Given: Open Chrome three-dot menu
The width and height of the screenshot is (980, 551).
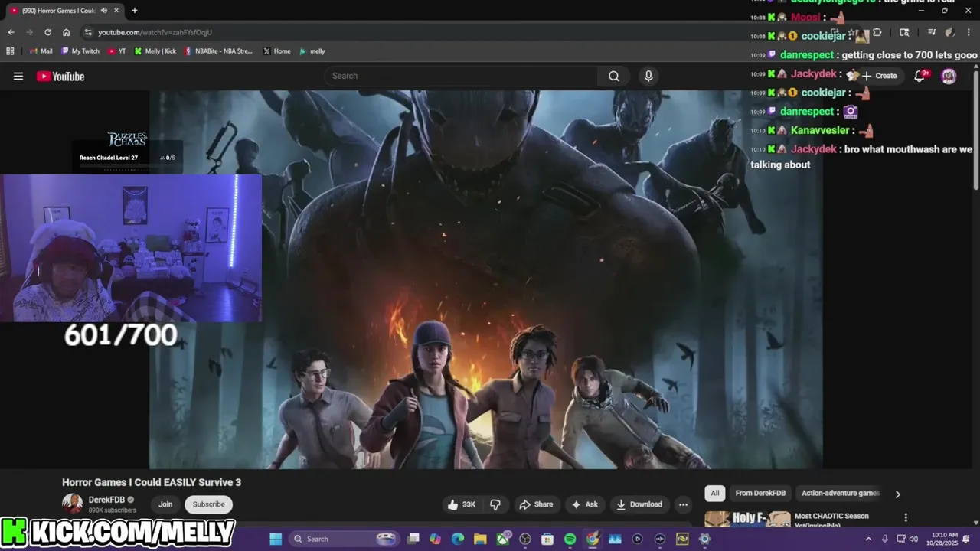Looking at the screenshot, I should point(968,32).
